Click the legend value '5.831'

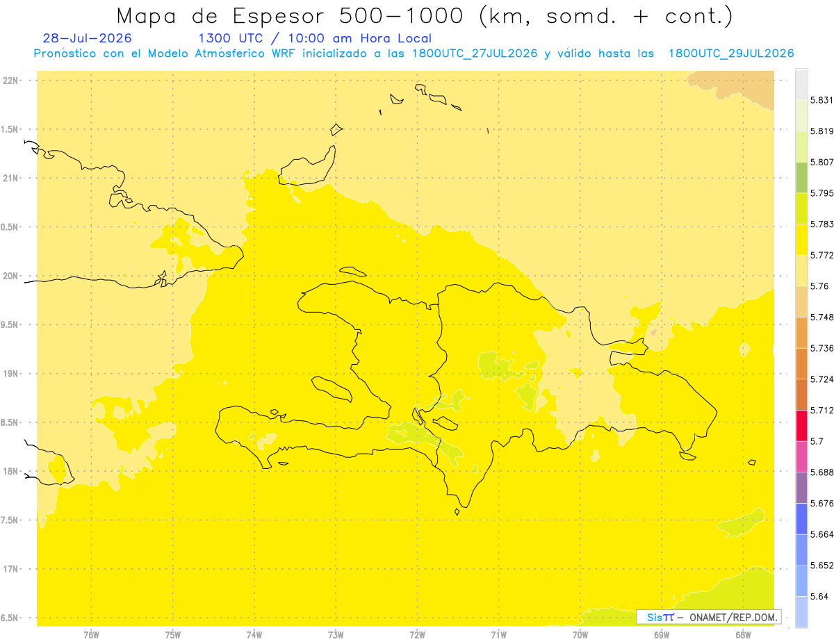click(x=822, y=100)
